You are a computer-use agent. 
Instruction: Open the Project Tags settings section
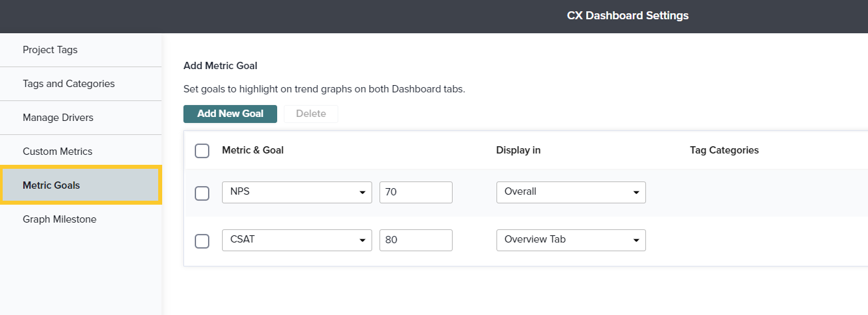coord(50,50)
